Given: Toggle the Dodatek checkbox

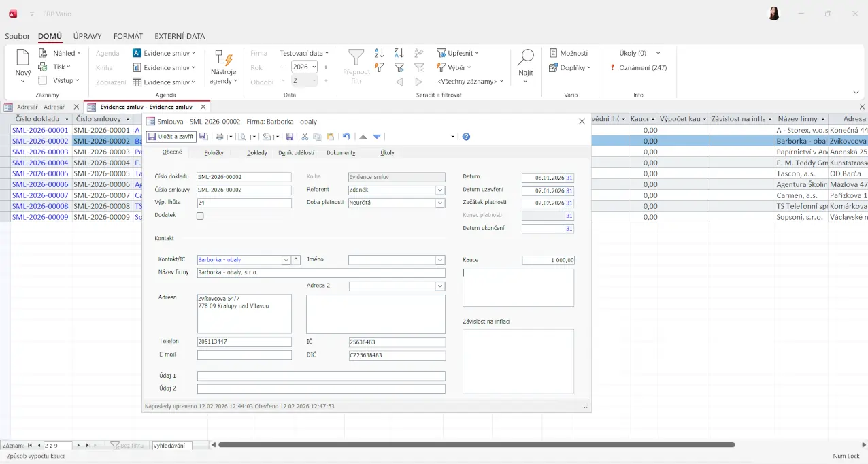Looking at the screenshot, I should [x=200, y=216].
